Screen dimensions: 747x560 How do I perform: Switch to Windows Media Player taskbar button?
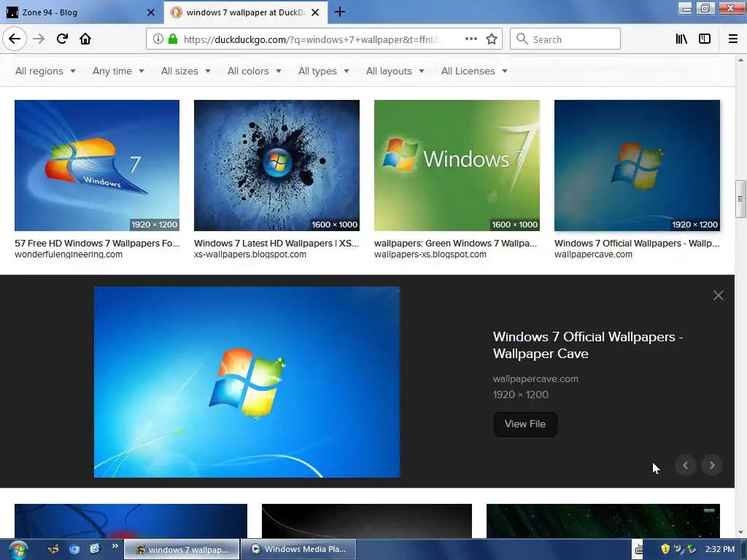pos(298,550)
